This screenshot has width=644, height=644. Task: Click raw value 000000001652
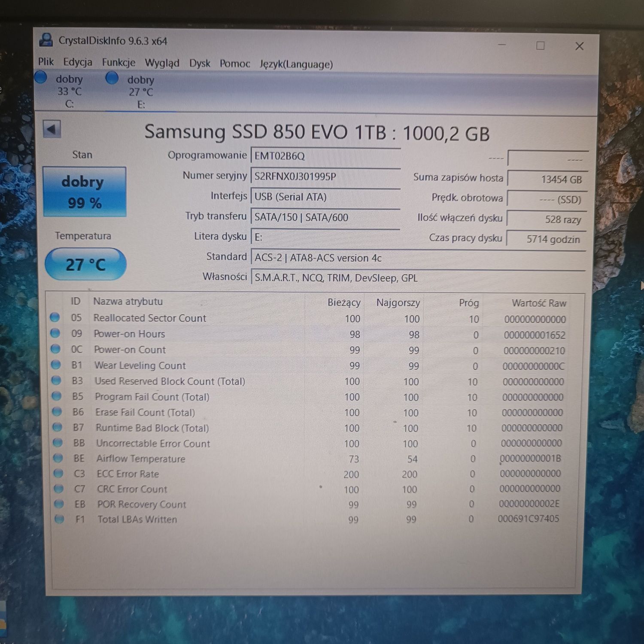(535, 335)
